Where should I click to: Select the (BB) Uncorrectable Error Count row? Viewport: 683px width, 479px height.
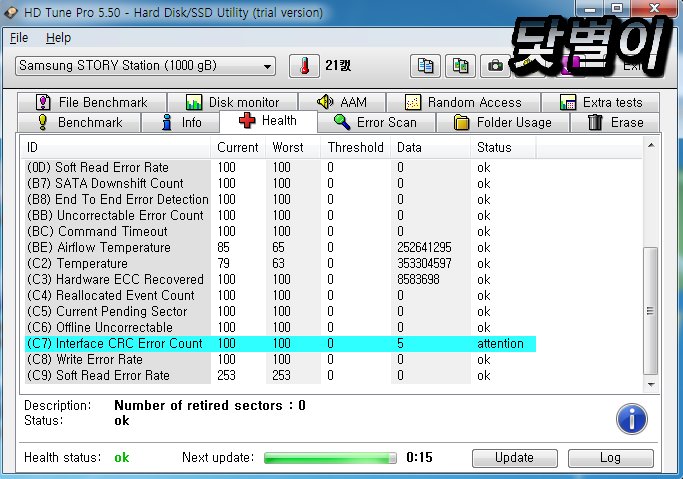coord(281,216)
